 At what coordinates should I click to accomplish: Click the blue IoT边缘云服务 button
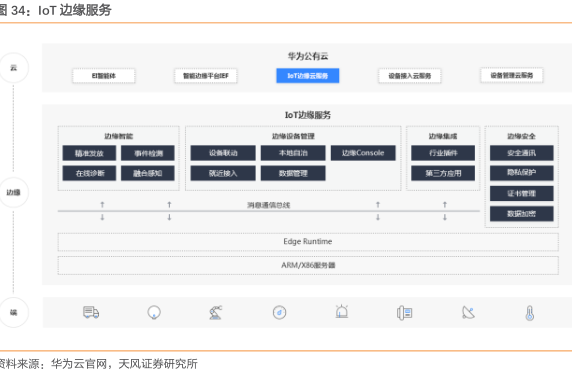coord(308,76)
